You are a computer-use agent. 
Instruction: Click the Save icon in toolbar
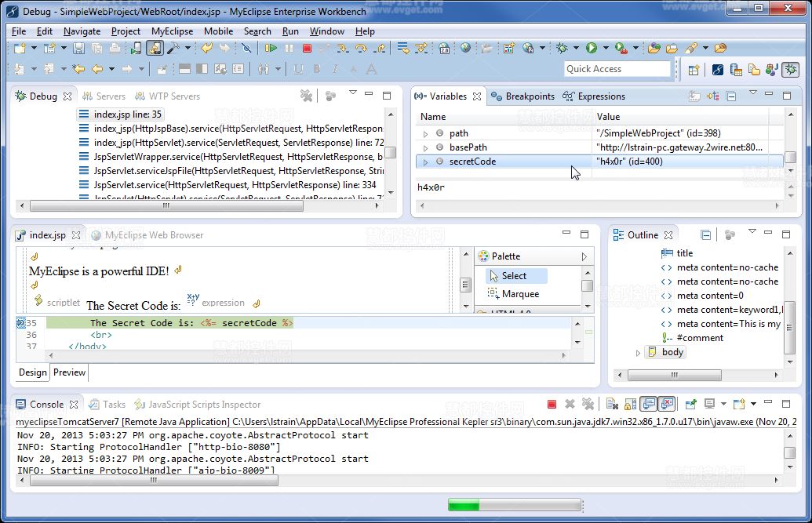tap(78, 48)
